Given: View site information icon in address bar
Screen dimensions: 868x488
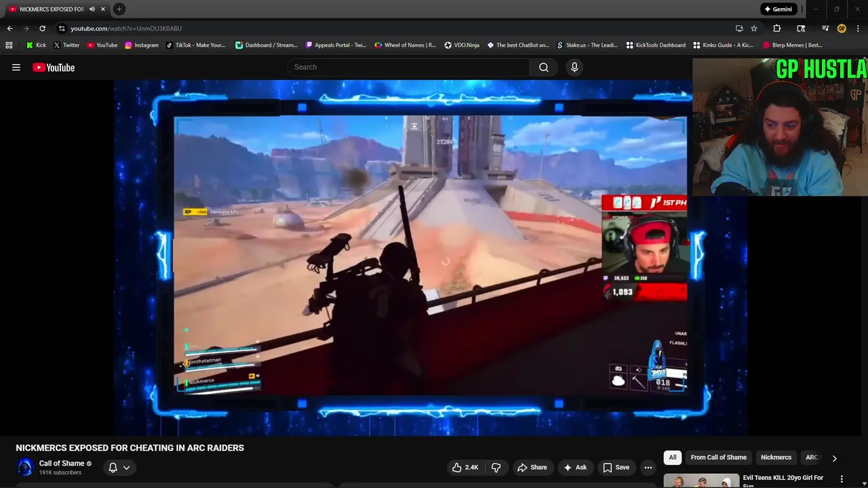Looking at the screenshot, I should (62, 28).
